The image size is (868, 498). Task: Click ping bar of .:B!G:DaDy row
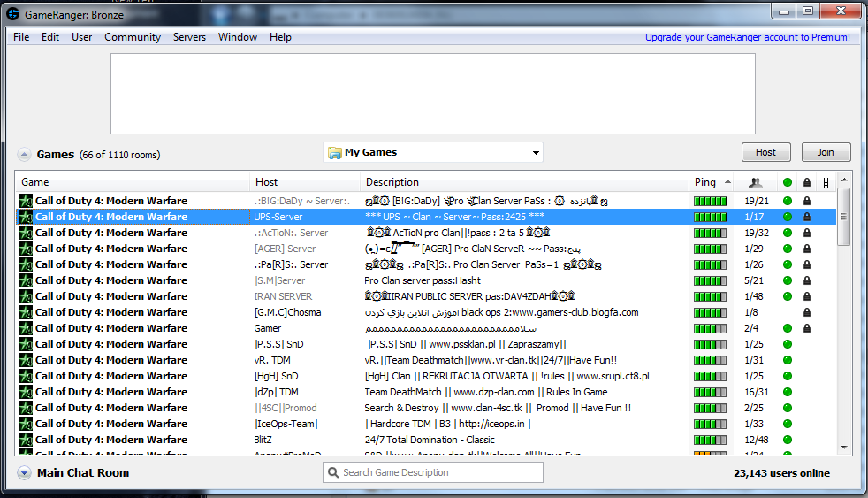click(x=711, y=201)
